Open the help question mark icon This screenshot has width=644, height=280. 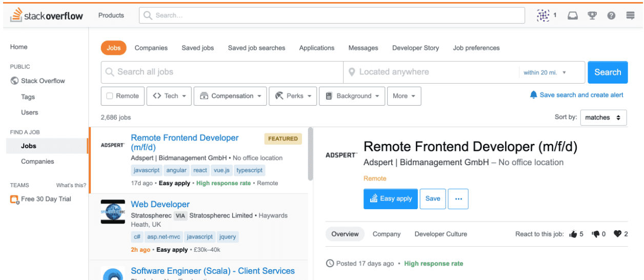(x=611, y=16)
